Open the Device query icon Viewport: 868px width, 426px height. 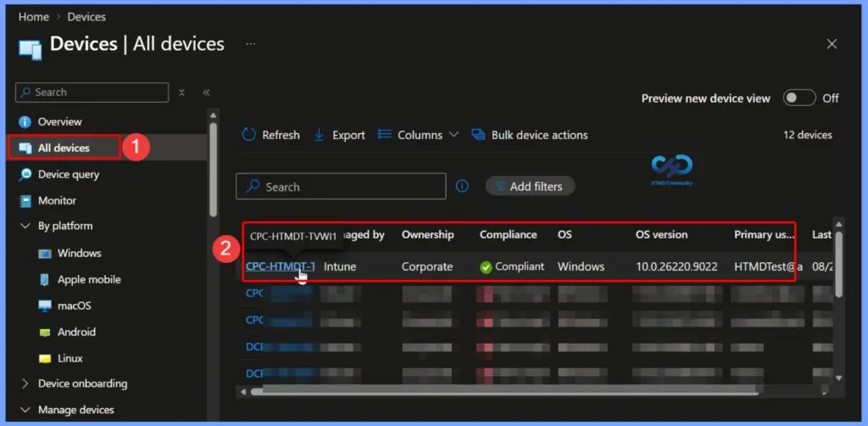pyautogui.click(x=25, y=175)
